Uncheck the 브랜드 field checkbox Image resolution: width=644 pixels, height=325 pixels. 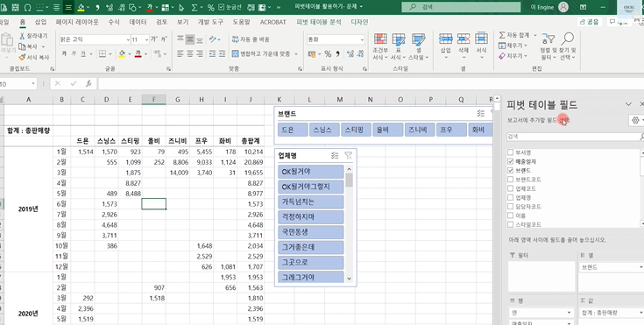coord(511,171)
